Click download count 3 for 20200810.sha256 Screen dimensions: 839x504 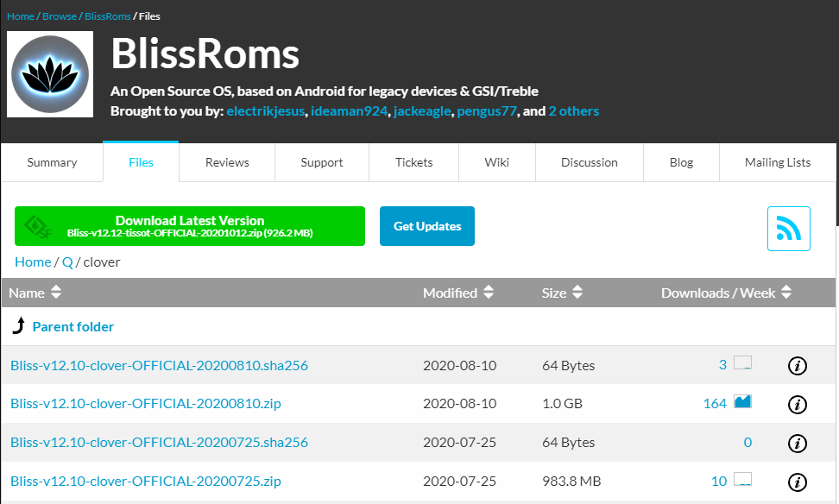[x=722, y=365]
